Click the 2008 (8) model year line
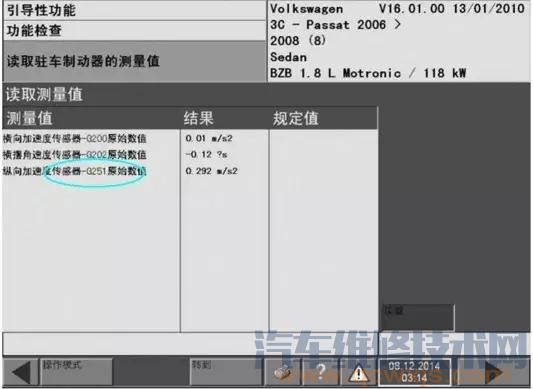 point(298,41)
